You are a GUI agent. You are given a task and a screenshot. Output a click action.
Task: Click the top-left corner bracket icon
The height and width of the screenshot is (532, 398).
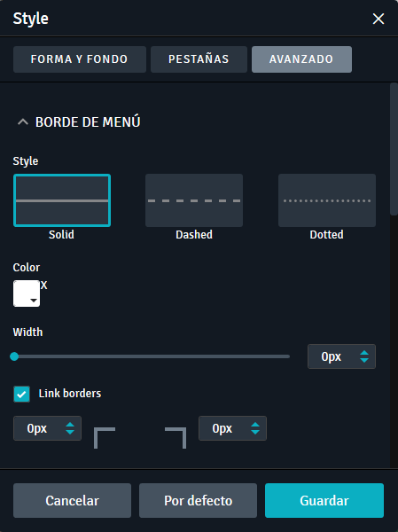pyautogui.click(x=105, y=438)
